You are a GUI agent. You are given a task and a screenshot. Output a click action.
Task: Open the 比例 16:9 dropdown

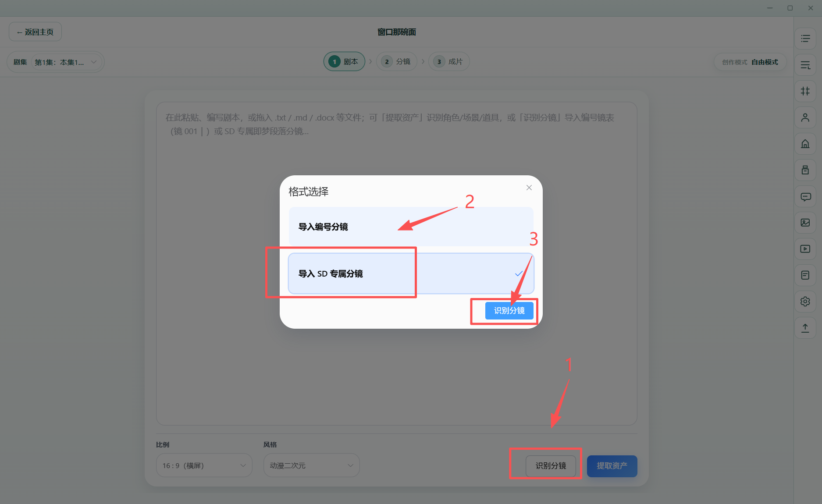(204, 465)
